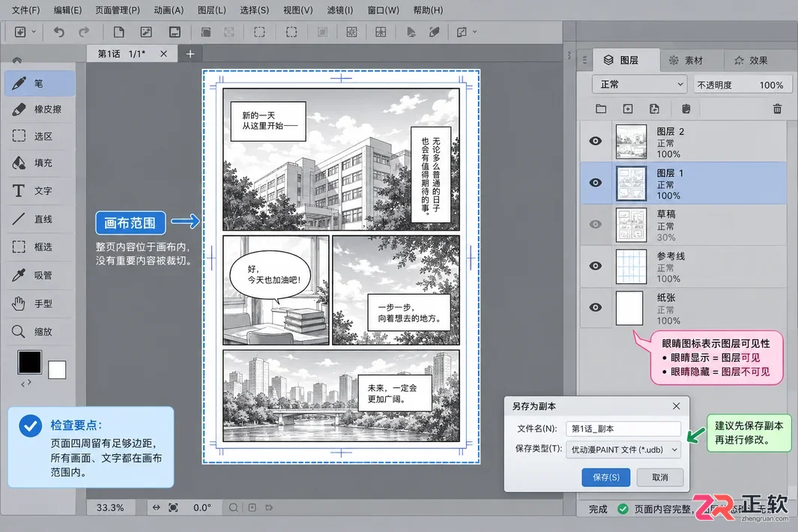The height and width of the screenshot is (532, 798).
Task: Open the 编辑(E) menu
Action: [x=67, y=10]
